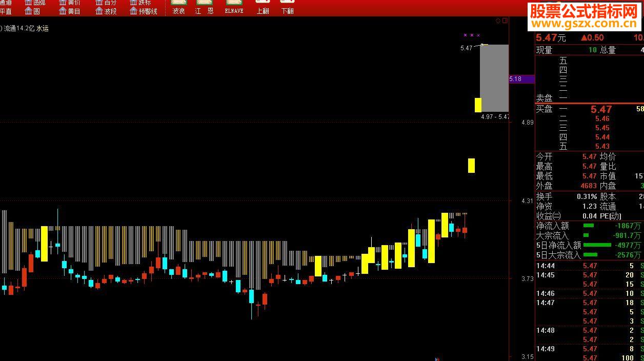
Task: Click the 收益(二) value 0.04
Action: [590, 216]
